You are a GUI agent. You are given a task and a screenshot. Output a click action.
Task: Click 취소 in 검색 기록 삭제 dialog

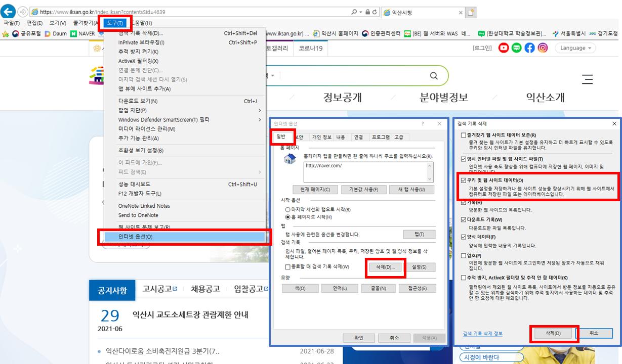click(x=594, y=333)
